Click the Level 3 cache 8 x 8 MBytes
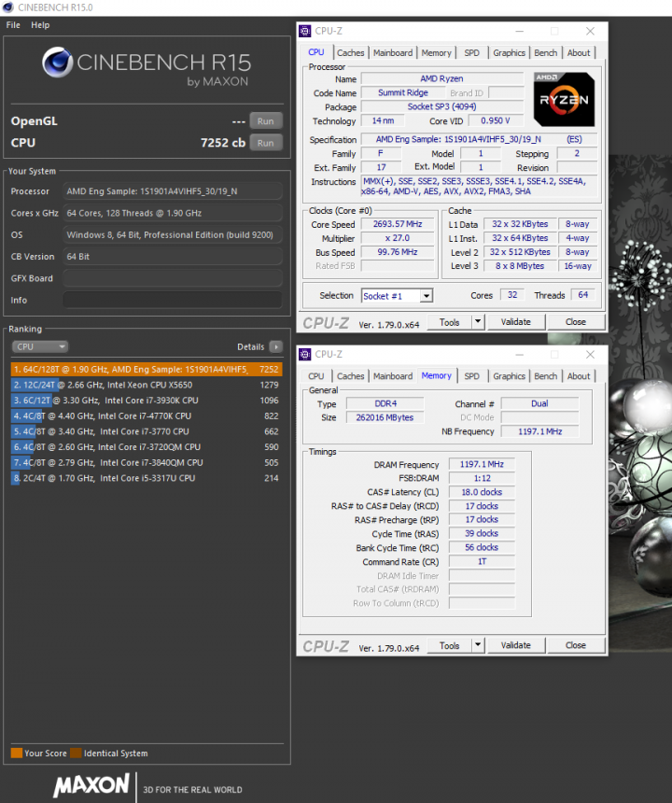The width and height of the screenshot is (672, 803). click(x=520, y=266)
